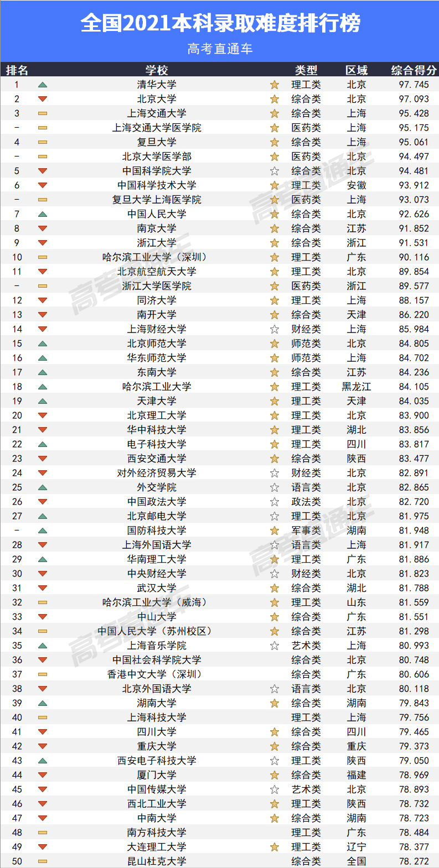This screenshot has height=868, width=439.
Task: Select the school name 南方科技大学
Action: point(157,833)
